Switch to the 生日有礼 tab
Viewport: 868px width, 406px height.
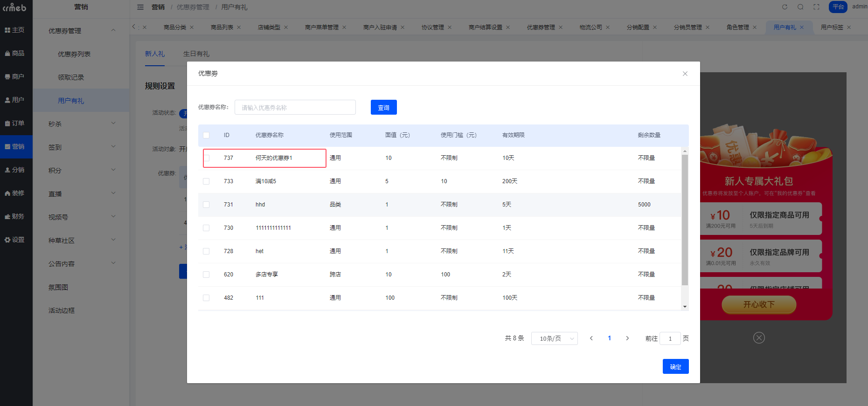[196, 54]
